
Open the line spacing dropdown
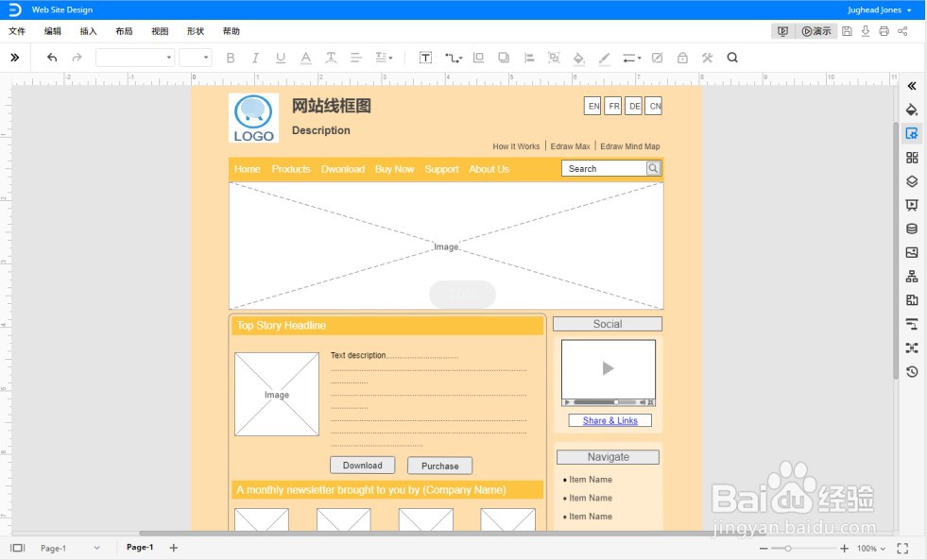coord(384,58)
